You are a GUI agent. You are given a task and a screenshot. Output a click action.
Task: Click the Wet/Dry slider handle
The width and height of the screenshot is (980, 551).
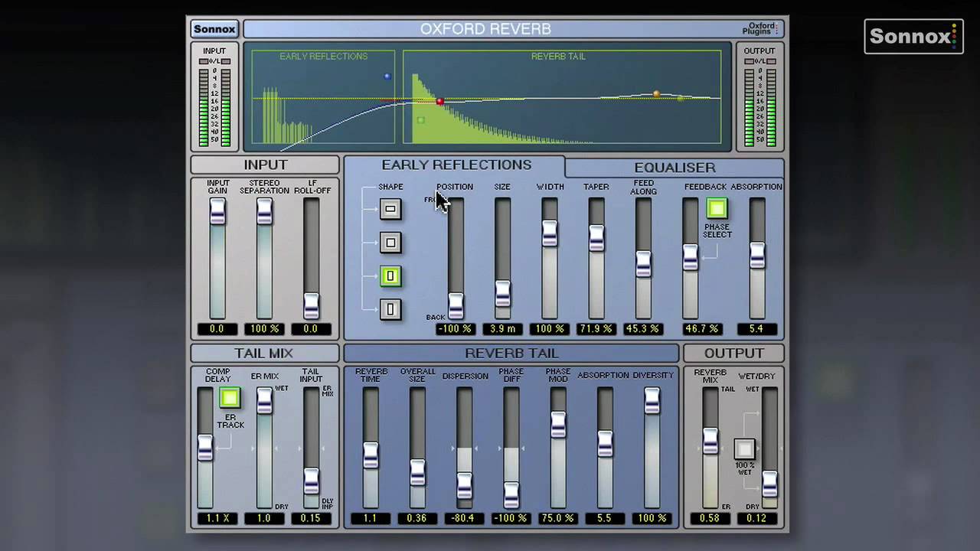click(769, 484)
